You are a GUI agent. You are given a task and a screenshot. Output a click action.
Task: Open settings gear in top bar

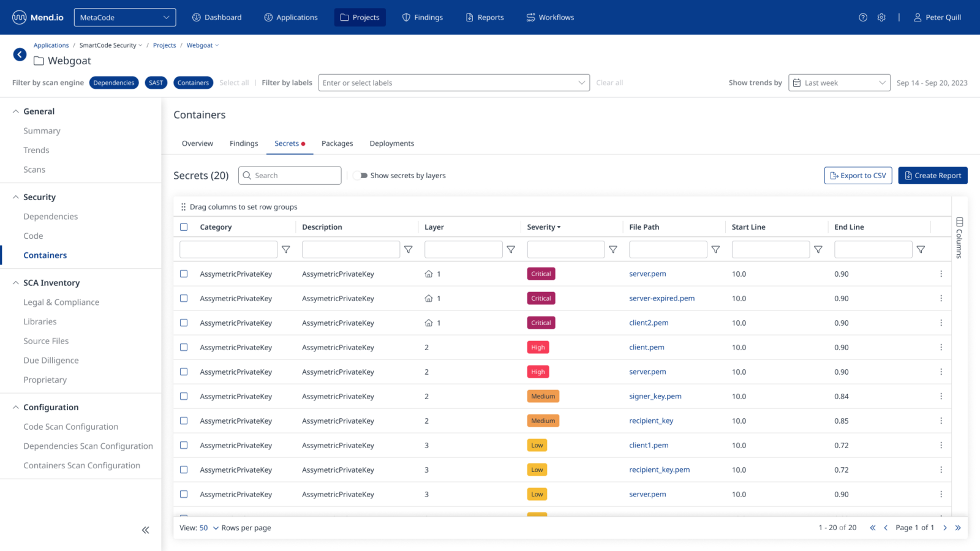coord(881,17)
